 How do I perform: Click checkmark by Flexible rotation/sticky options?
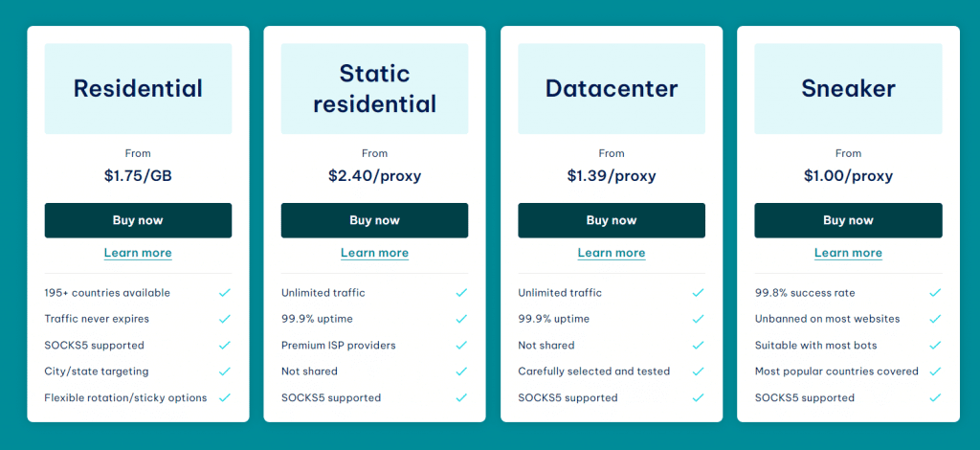225,397
